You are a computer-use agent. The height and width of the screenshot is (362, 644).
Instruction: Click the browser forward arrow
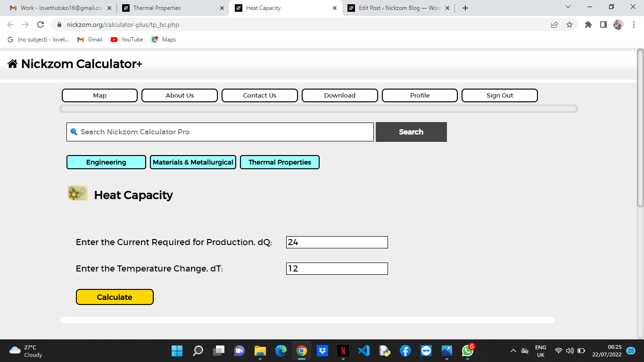[25, 25]
